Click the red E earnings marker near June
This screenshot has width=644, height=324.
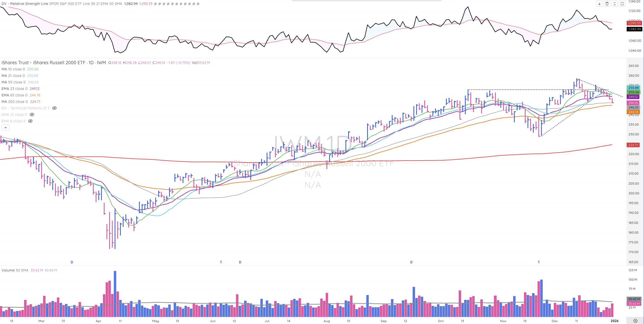tap(221, 262)
